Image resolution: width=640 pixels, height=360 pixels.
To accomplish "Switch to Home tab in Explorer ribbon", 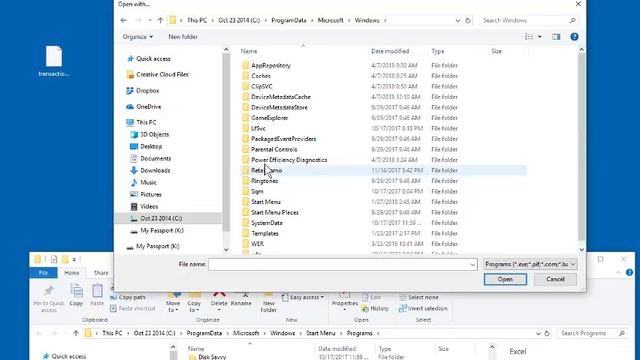I will click(72, 273).
